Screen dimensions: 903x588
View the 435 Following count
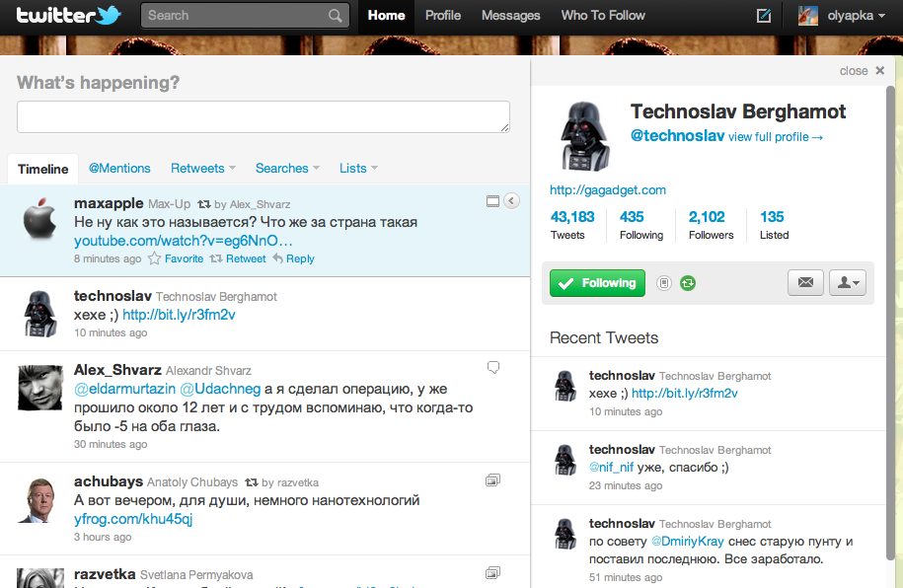point(640,225)
